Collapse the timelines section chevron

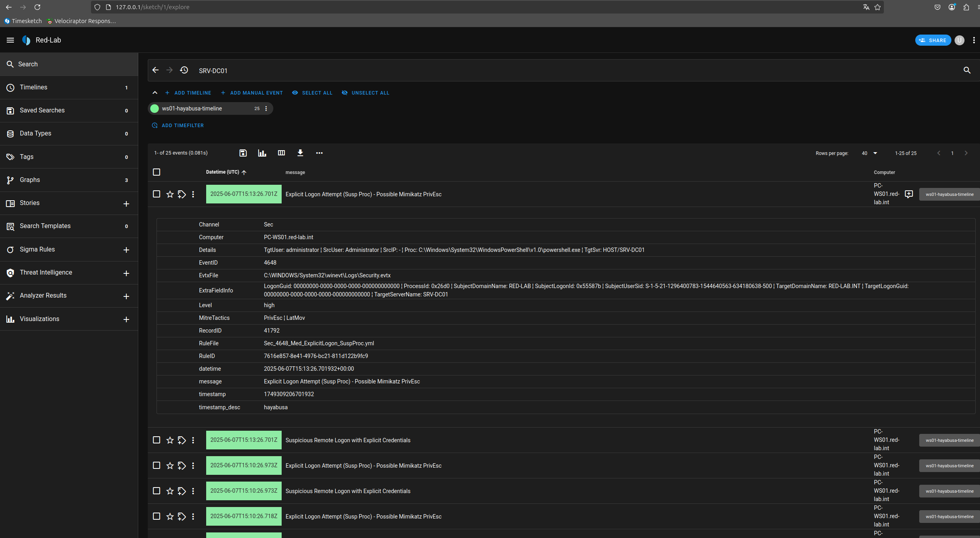[155, 93]
